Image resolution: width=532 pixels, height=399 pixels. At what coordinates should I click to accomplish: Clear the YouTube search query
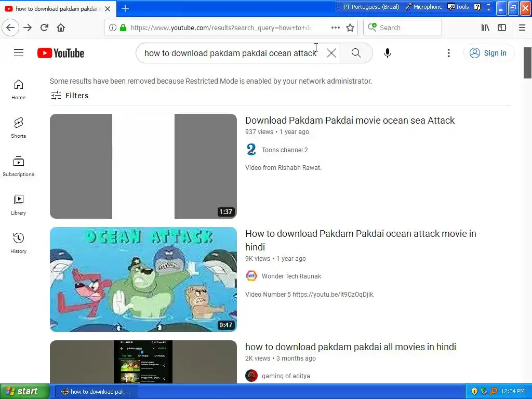click(x=331, y=53)
